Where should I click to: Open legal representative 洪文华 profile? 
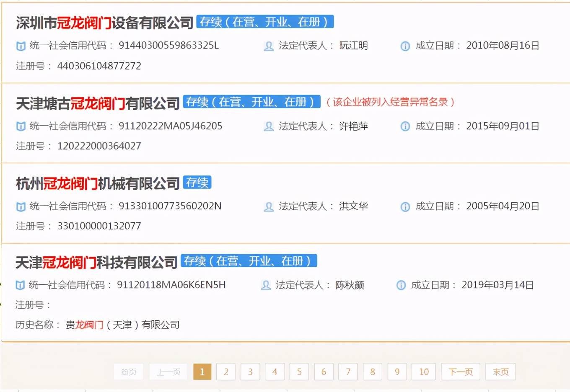click(x=353, y=206)
